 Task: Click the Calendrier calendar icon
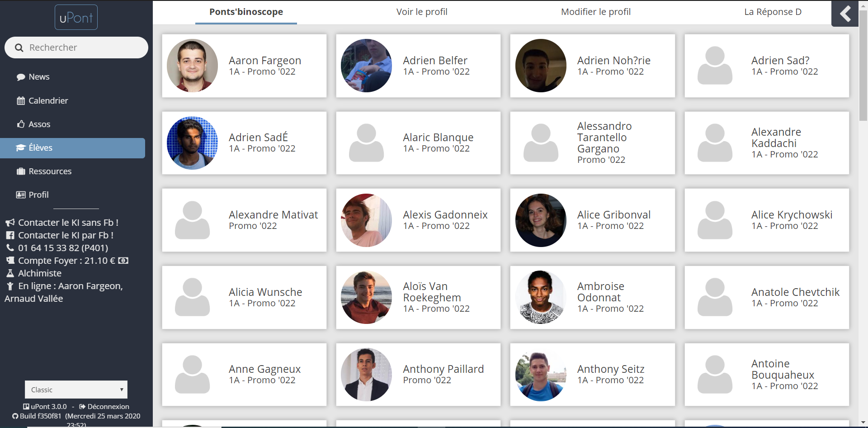pos(21,101)
